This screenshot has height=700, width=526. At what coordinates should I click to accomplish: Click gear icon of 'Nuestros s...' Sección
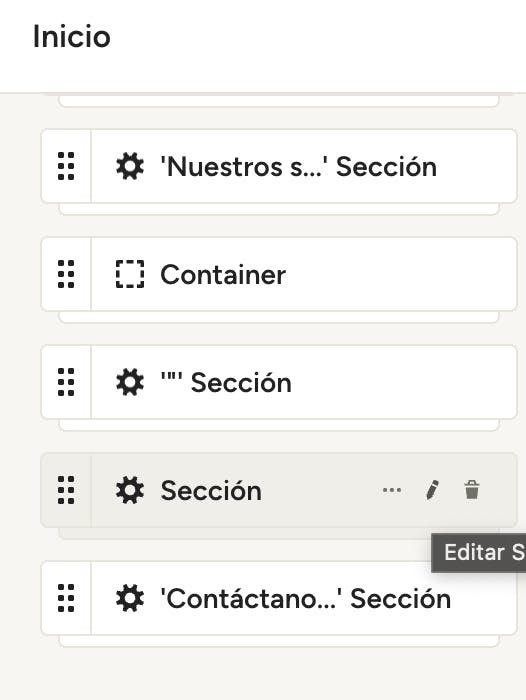click(x=130, y=167)
